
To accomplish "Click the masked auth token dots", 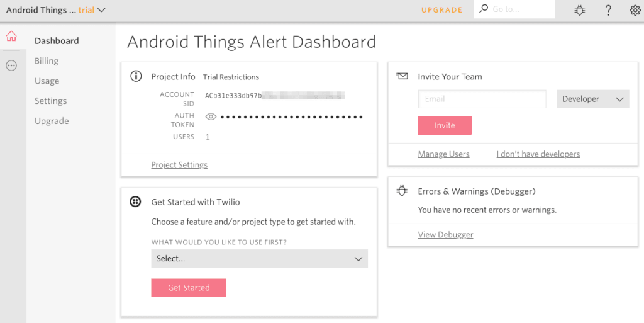I will click(x=292, y=117).
